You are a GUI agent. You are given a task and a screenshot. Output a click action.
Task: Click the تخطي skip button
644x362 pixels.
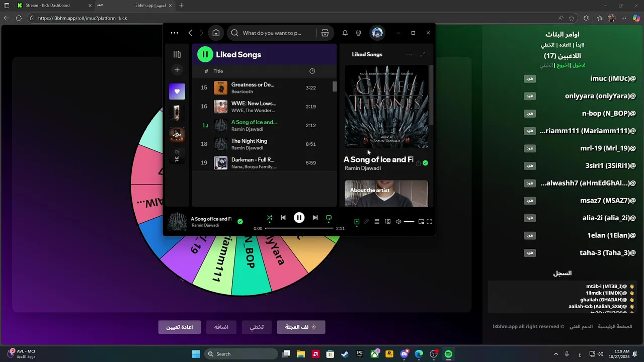tap(257, 327)
